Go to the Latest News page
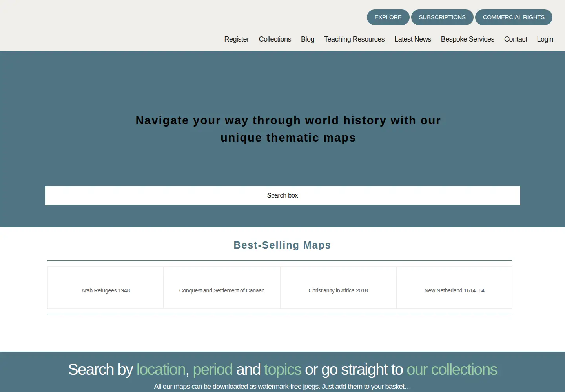565x392 pixels. click(x=413, y=39)
